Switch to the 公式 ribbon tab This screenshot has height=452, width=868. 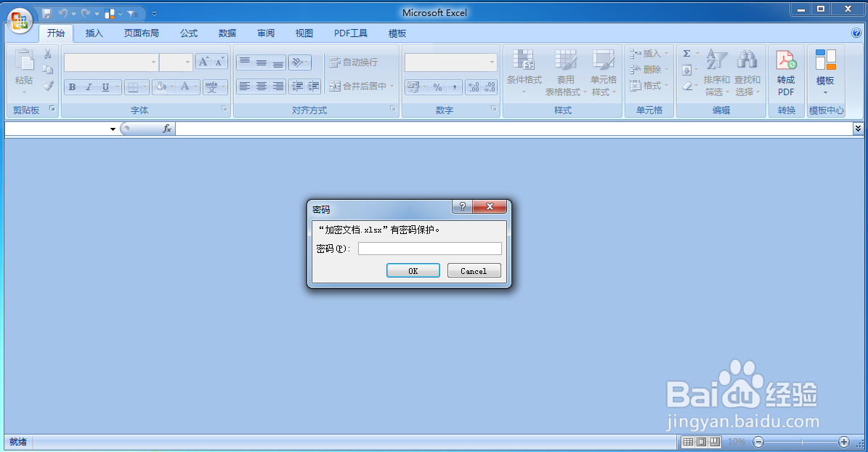pyautogui.click(x=189, y=33)
